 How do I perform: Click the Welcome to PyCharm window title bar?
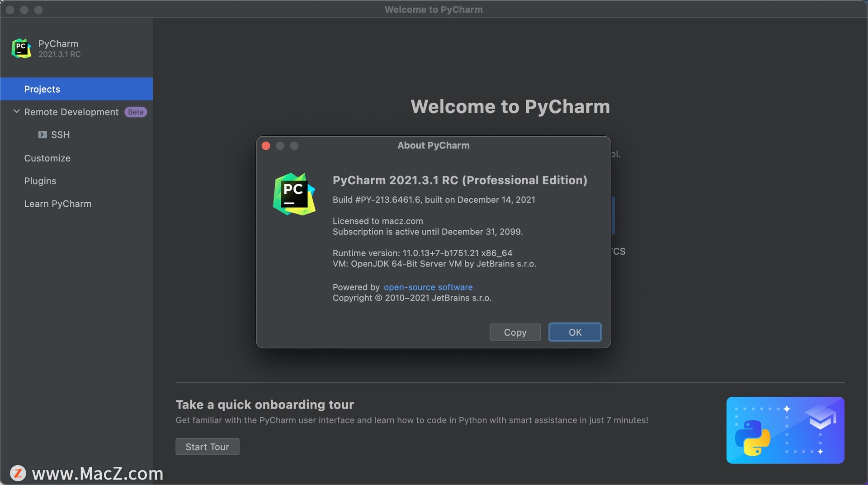click(434, 10)
